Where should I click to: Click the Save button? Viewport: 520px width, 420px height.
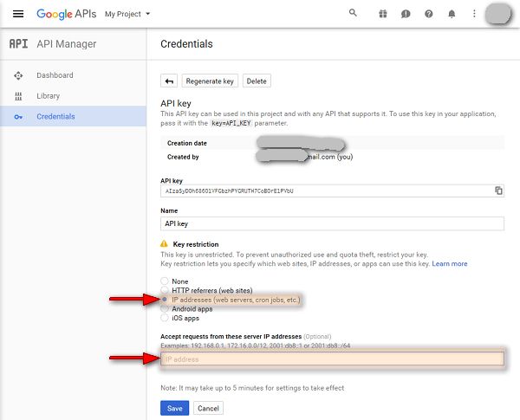click(x=175, y=408)
